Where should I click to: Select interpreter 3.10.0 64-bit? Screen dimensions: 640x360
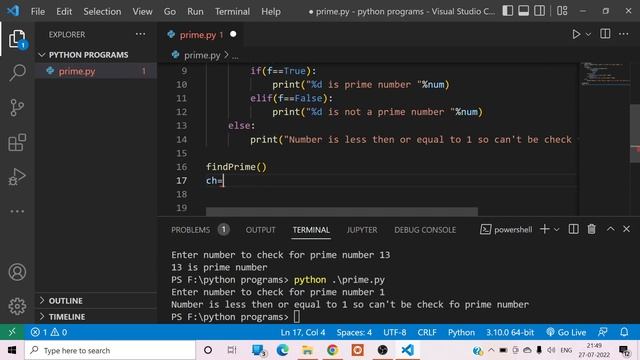pos(510,332)
